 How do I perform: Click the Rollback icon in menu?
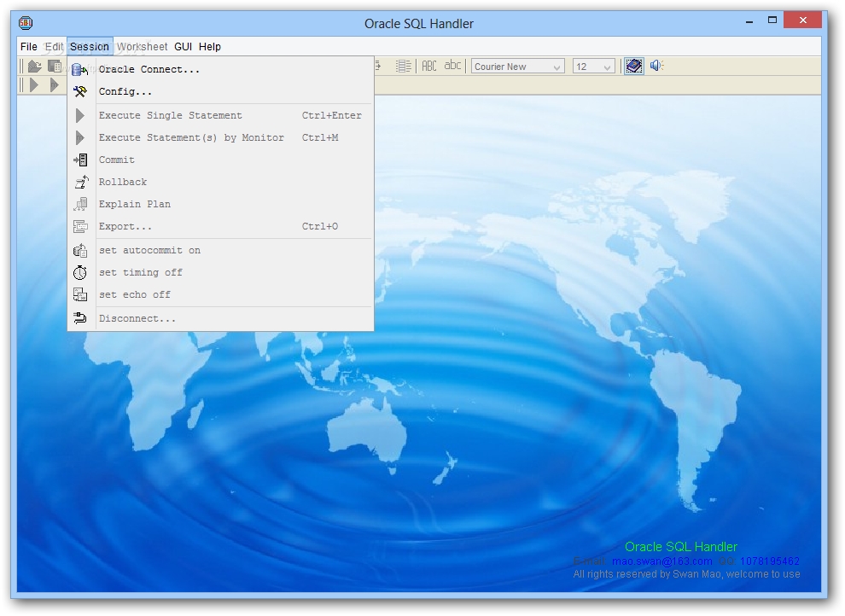[80, 182]
